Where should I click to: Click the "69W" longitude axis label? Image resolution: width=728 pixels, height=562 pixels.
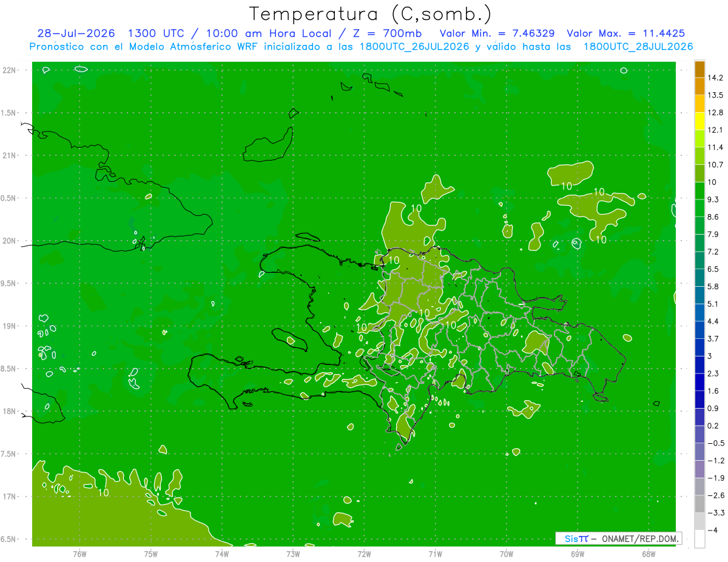(x=578, y=554)
